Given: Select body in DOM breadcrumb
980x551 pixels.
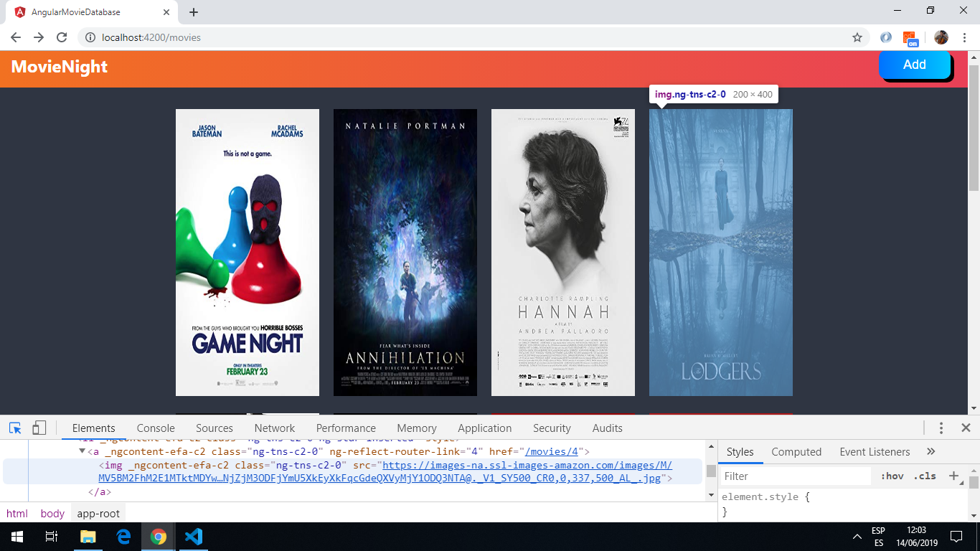Looking at the screenshot, I should (x=52, y=514).
